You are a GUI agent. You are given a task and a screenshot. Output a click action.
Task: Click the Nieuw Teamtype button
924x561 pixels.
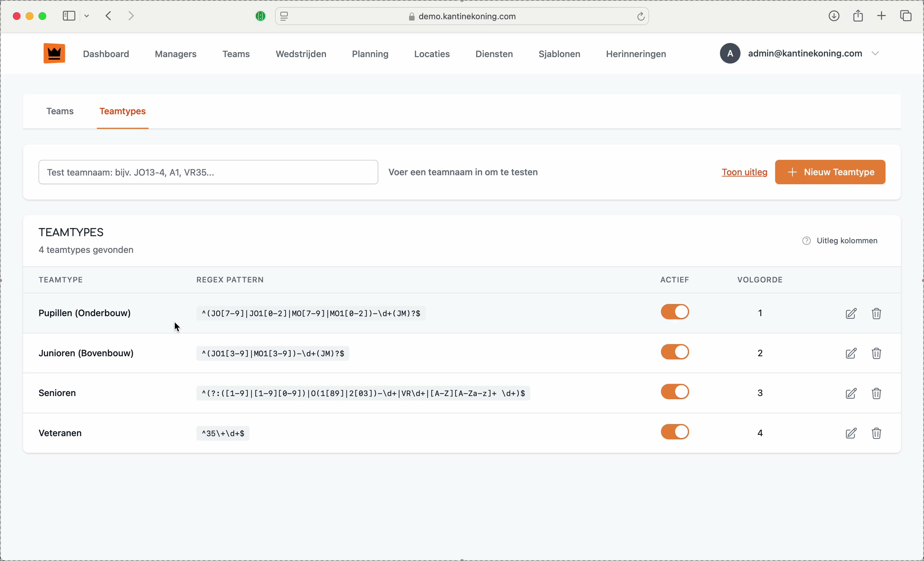(x=830, y=172)
